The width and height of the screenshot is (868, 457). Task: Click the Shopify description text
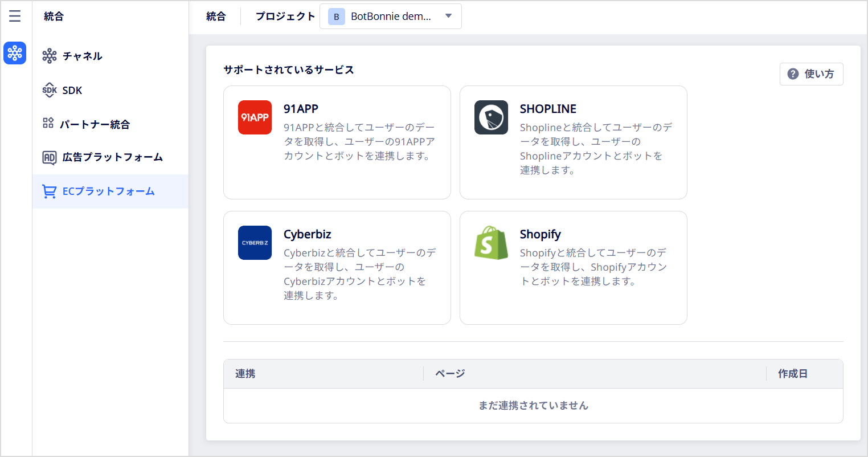pyautogui.click(x=593, y=267)
